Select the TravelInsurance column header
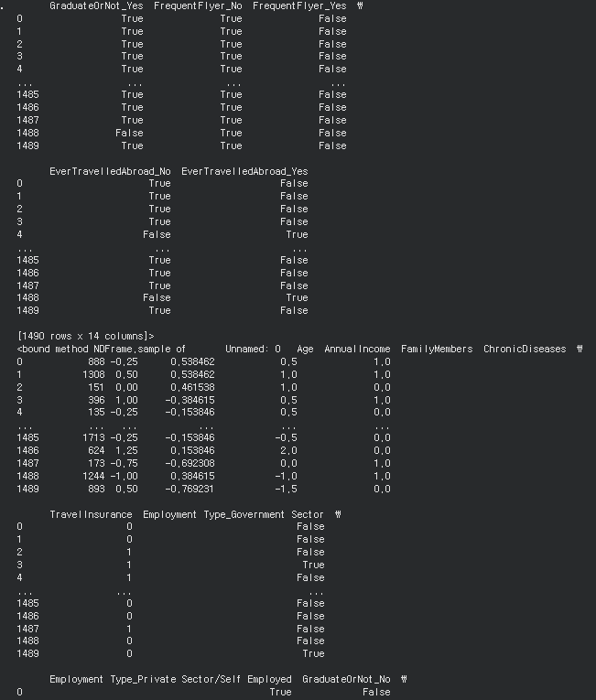 click(x=91, y=514)
